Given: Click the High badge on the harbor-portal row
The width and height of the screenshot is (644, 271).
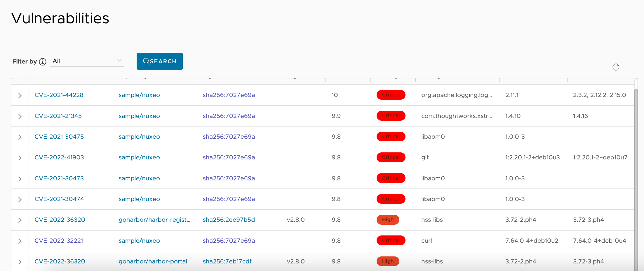Looking at the screenshot, I should point(388,261).
